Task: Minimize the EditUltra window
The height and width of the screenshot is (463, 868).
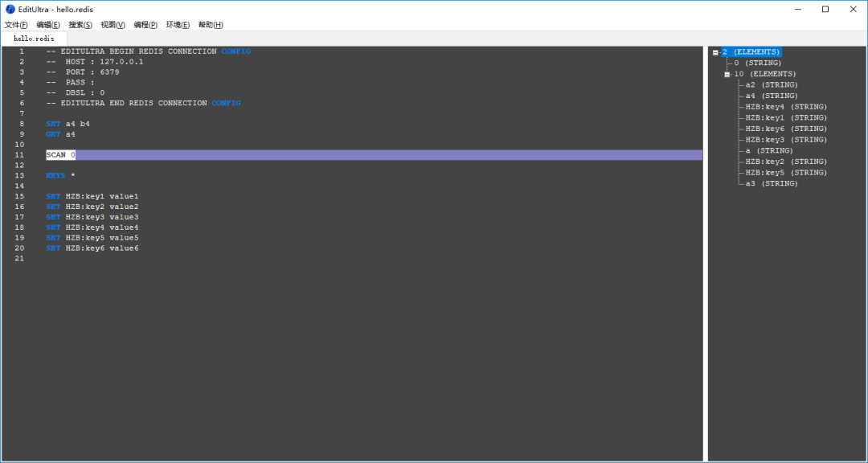Action: [798, 10]
